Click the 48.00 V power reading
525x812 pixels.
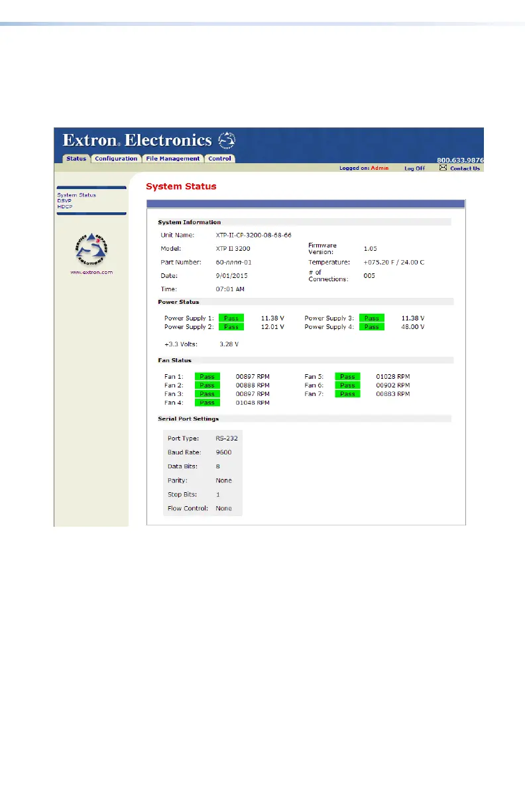click(412, 327)
